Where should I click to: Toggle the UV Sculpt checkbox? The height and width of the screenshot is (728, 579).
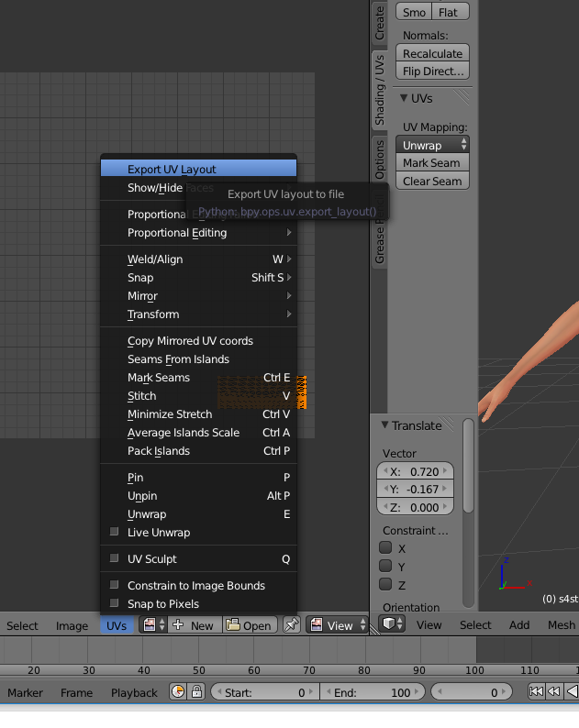coord(115,558)
